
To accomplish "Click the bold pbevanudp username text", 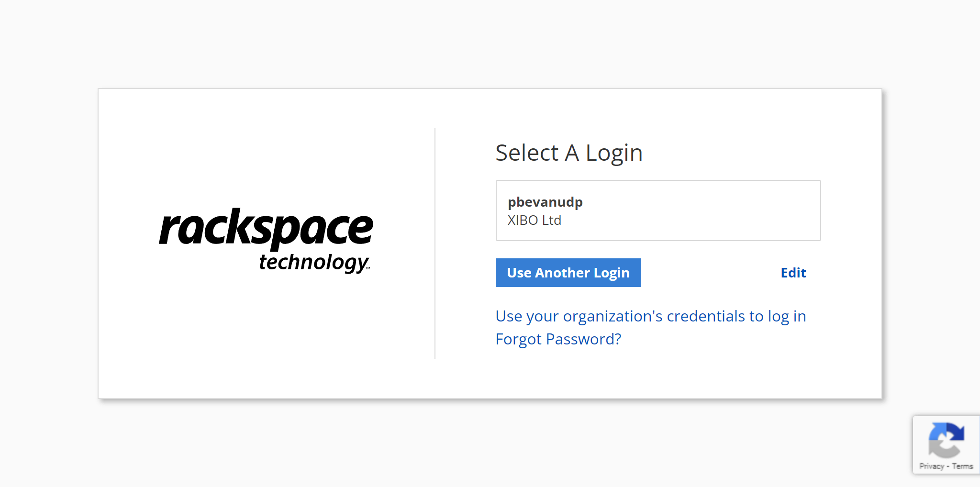I will (x=545, y=202).
